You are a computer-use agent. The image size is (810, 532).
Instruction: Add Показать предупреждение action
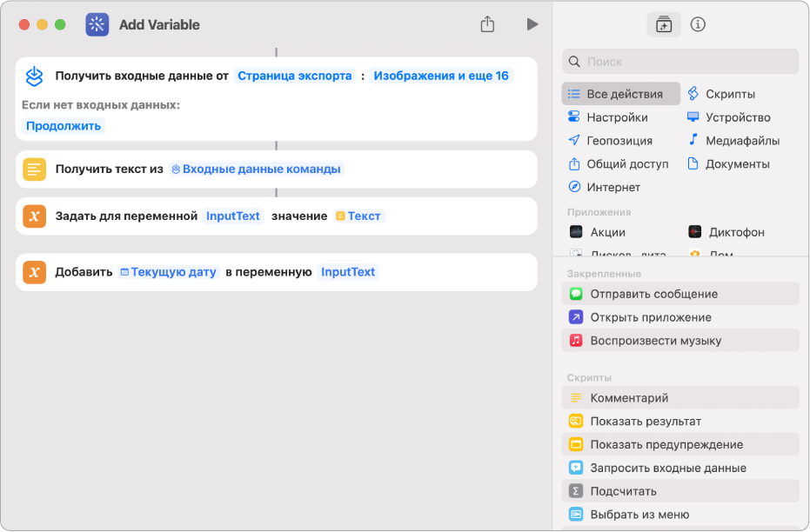680,444
